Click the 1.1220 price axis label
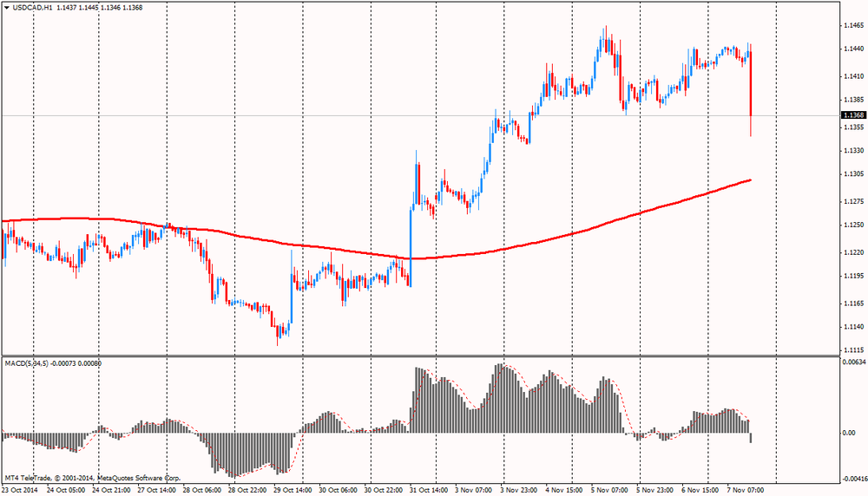 tap(853, 252)
